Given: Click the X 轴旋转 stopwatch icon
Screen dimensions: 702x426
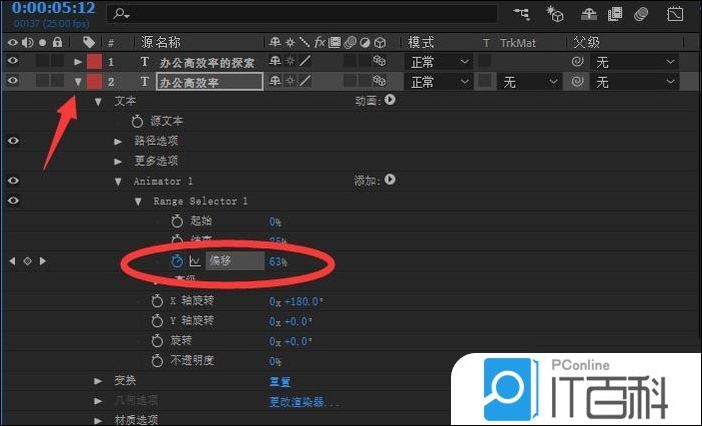Looking at the screenshot, I should tap(157, 301).
